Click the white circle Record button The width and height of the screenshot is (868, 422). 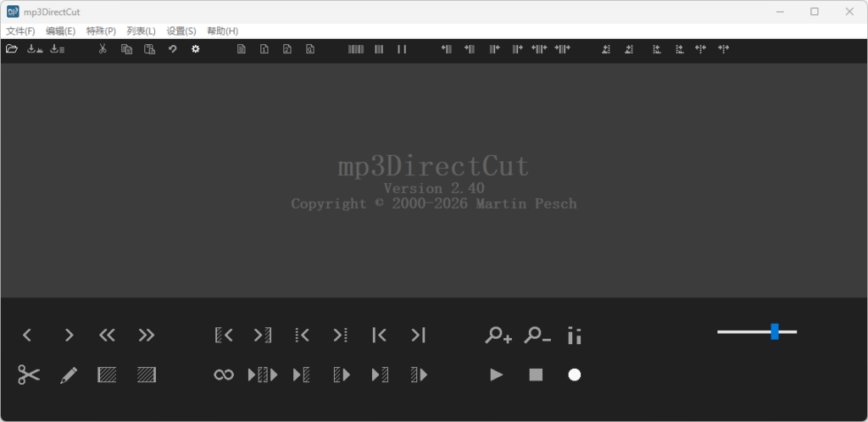(575, 375)
